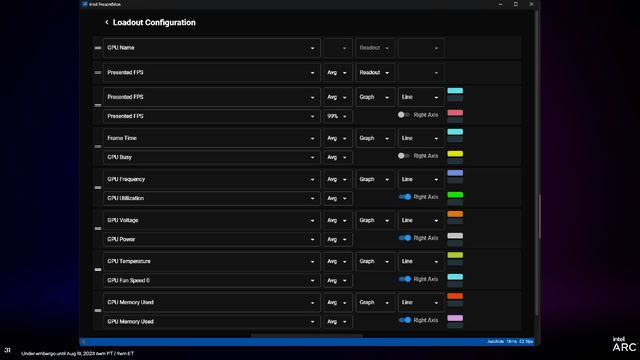Click the settings icon in the blue status bar
The image size is (640, 360).
(x=84, y=342)
